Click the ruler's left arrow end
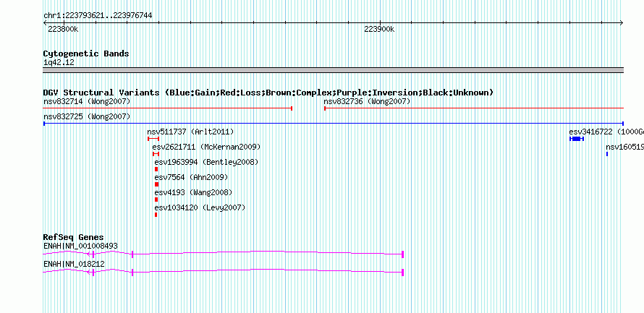The height and width of the screenshot is (313, 644). (45, 22)
